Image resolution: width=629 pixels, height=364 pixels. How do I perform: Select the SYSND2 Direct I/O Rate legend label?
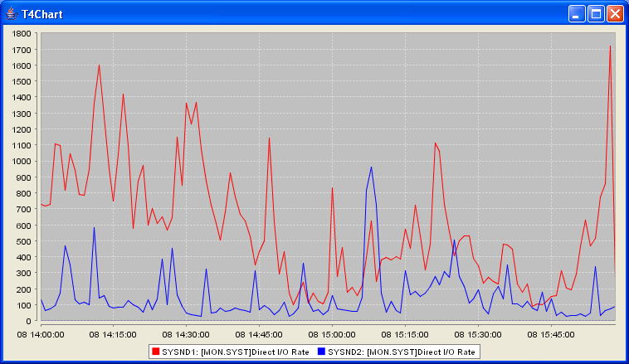(x=401, y=352)
